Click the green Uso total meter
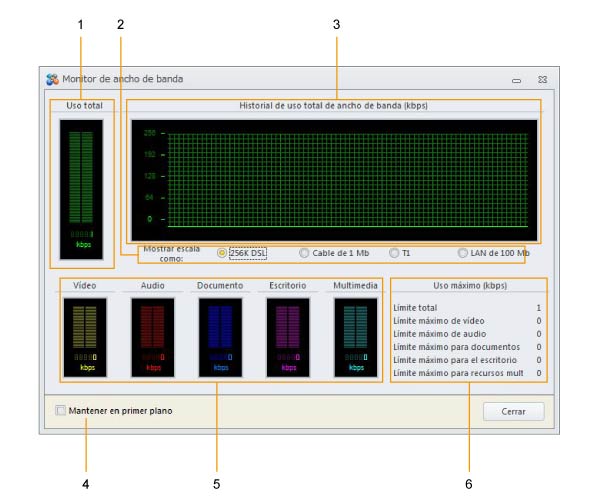Image resolution: width=600 pixels, height=497 pixels. [81, 189]
